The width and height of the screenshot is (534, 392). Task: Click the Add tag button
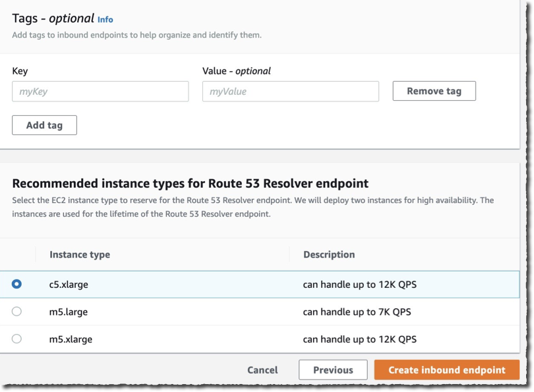(x=44, y=125)
